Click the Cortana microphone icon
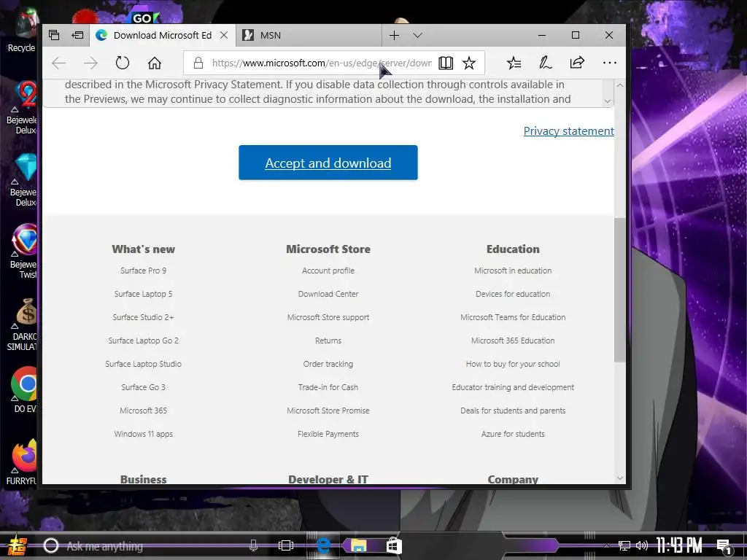Image resolution: width=747 pixels, height=560 pixels. point(253,545)
